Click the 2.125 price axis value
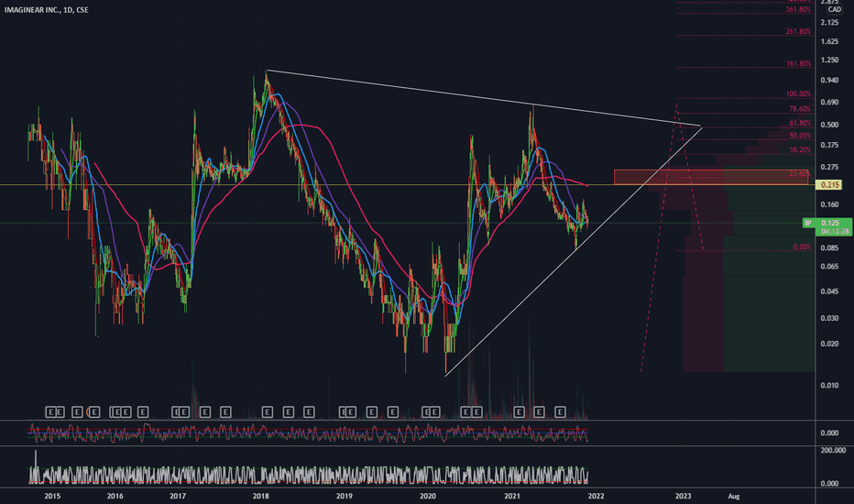Image resolution: width=854 pixels, height=504 pixels. [829, 22]
